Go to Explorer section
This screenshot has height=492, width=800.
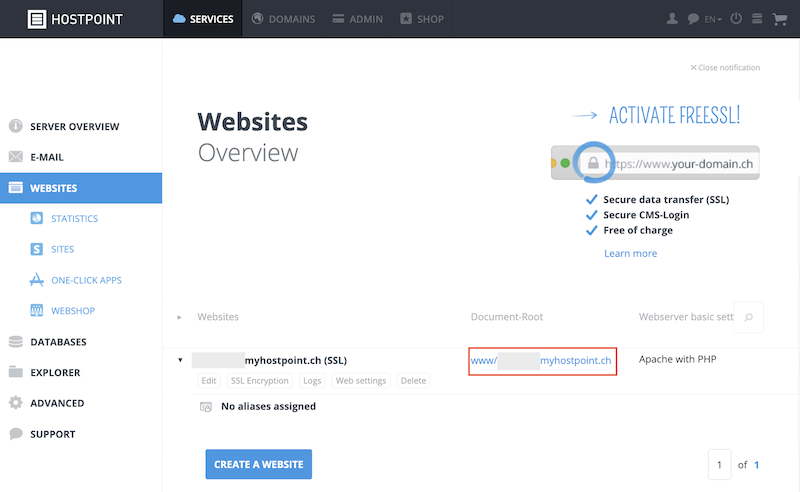(x=55, y=373)
